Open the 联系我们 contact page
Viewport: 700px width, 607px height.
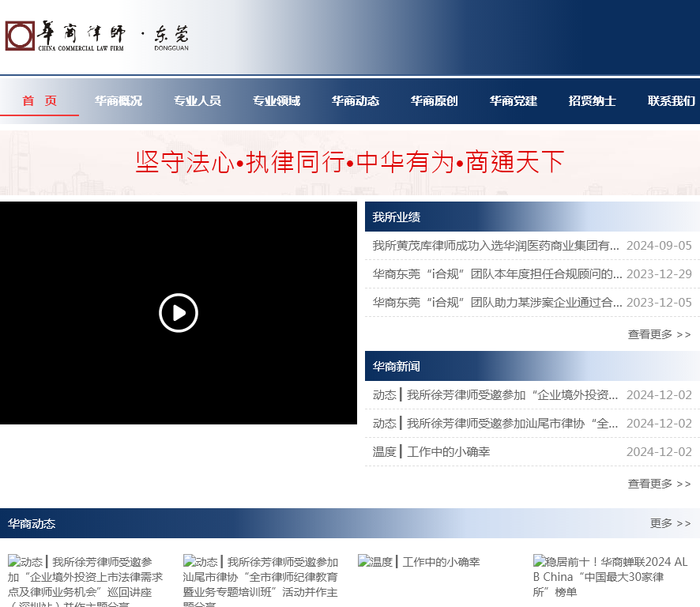tap(672, 101)
